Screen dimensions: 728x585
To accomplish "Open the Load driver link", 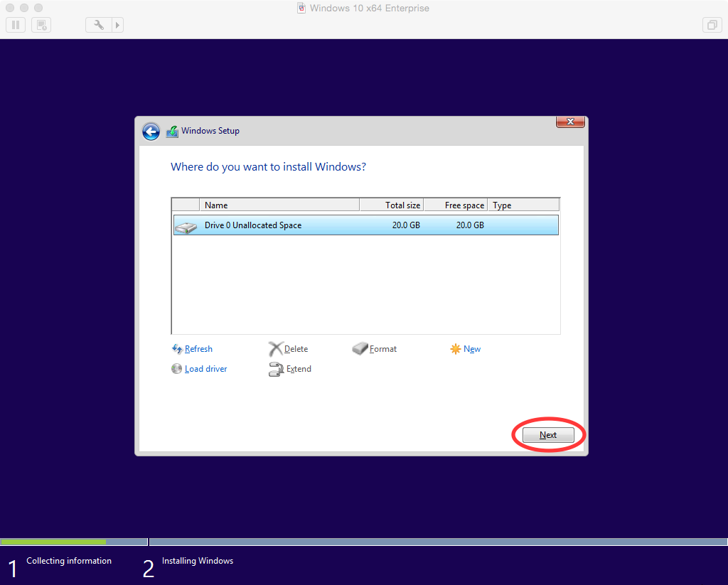I will pos(205,369).
